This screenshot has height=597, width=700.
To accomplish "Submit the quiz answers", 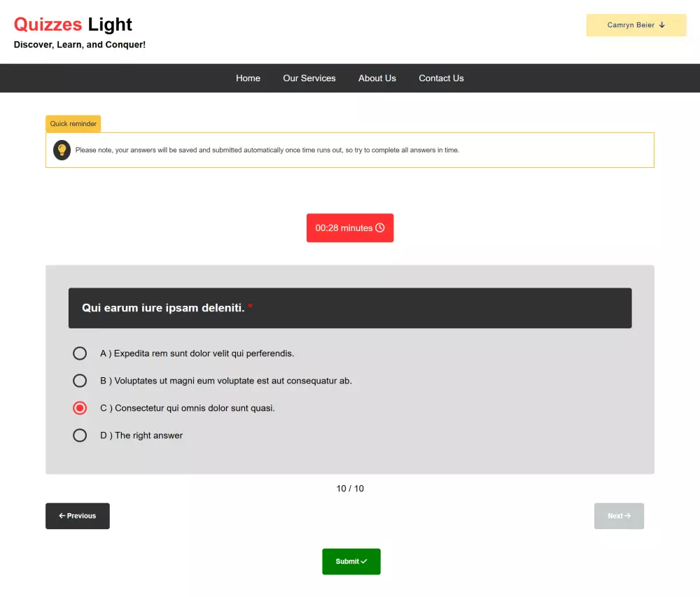I will coord(351,561).
